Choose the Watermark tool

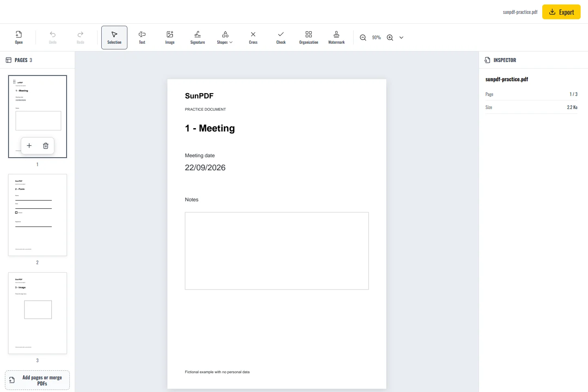(x=336, y=38)
